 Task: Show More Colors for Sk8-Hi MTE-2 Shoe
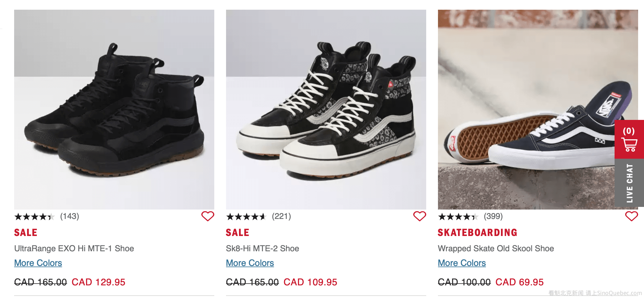point(250,263)
